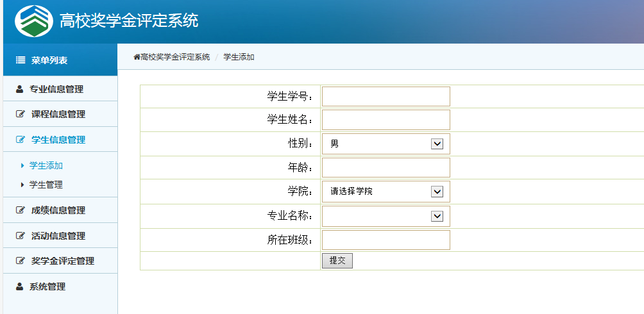Follow the 高校奖学金评定系统 breadcrumb link
This screenshot has width=644, height=314.
coord(175,57)
